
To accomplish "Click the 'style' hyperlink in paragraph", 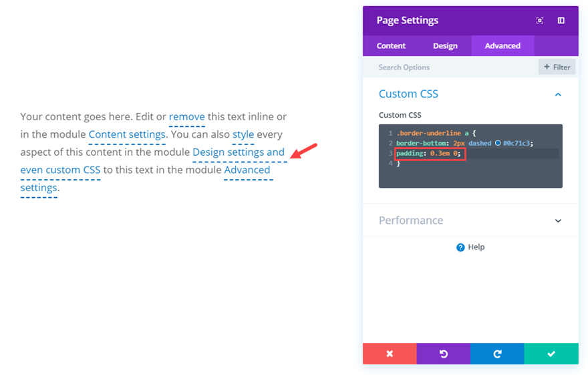I will (x=243, y=134).
